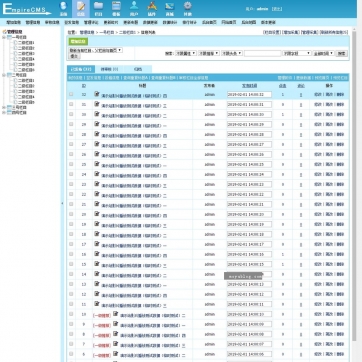Click the 管理信息 root icon in the tree
Screen dimensions: 362x362
(x=4, y=32)
